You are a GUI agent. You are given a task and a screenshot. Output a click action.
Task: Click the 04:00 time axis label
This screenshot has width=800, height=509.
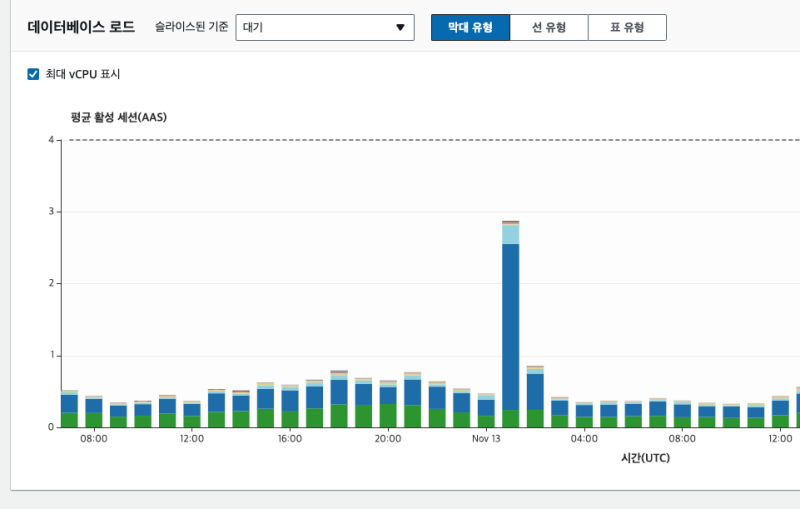point(584,439)
